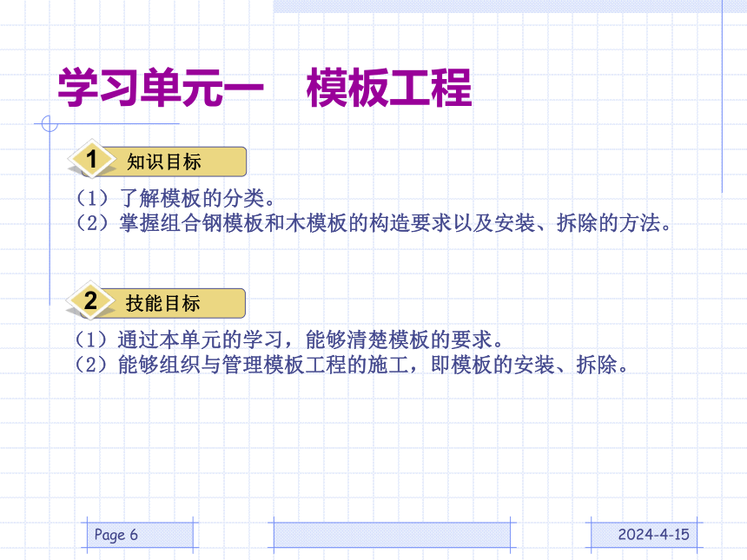Screen dimensions: 747x560
Task: Select the 知识目标 label banner
Action: pos(164,161)
